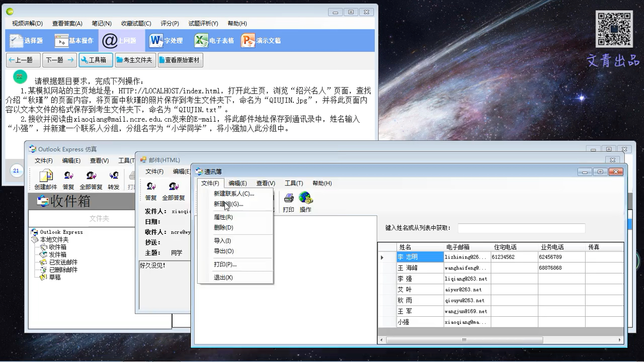Choose 退出(X) menu entry

pos(235,278)
